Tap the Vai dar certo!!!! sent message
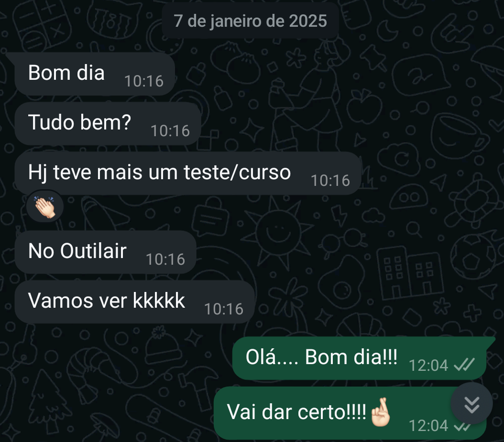 350,413
